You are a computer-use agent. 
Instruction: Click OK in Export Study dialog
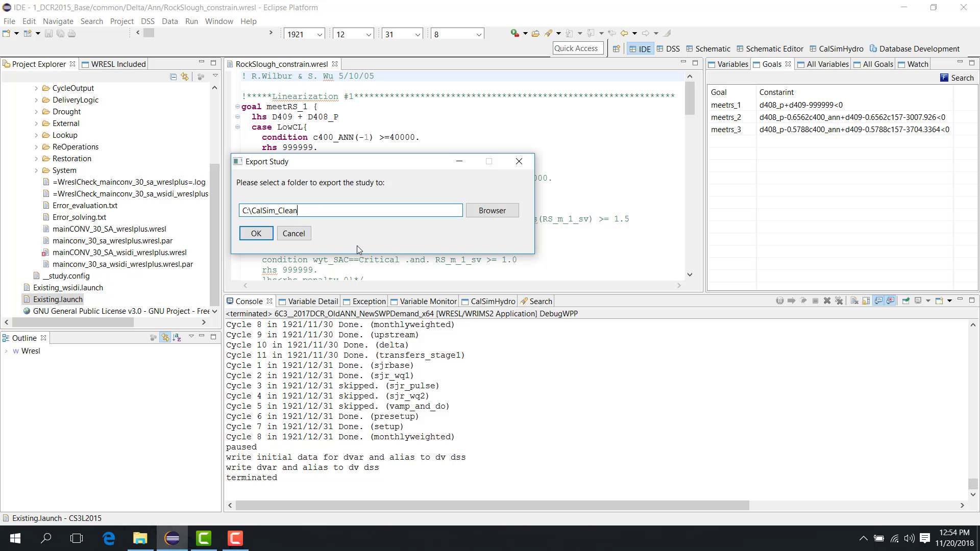tap(256, 233)
